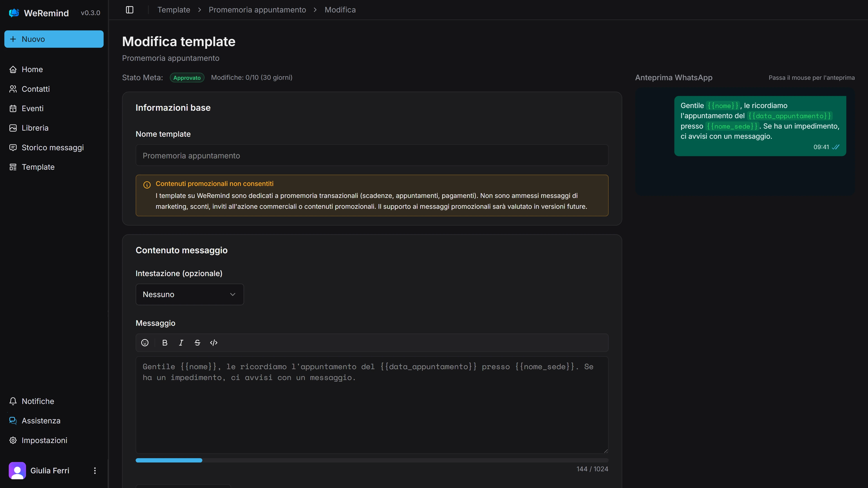Image resolution: width=868 pixels, height=488 pixels.
Task: Open Template section in sidebar
Action: [x=54, y=167]
